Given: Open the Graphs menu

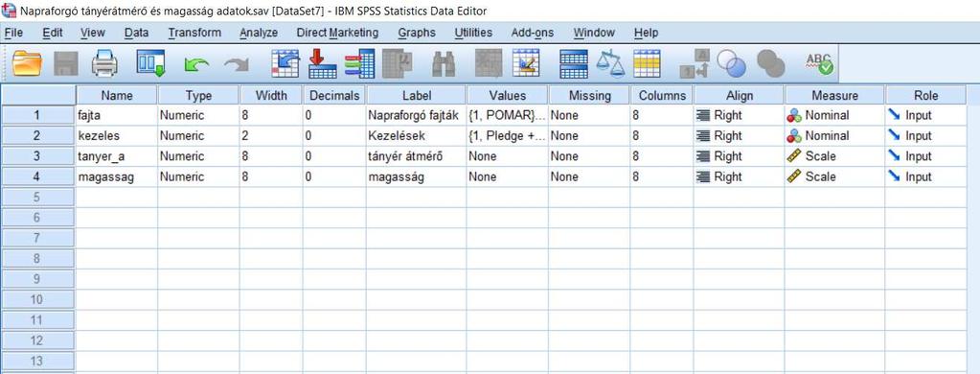Looking at the screenshot, I should pyautogui.click(x=417, y=33).
